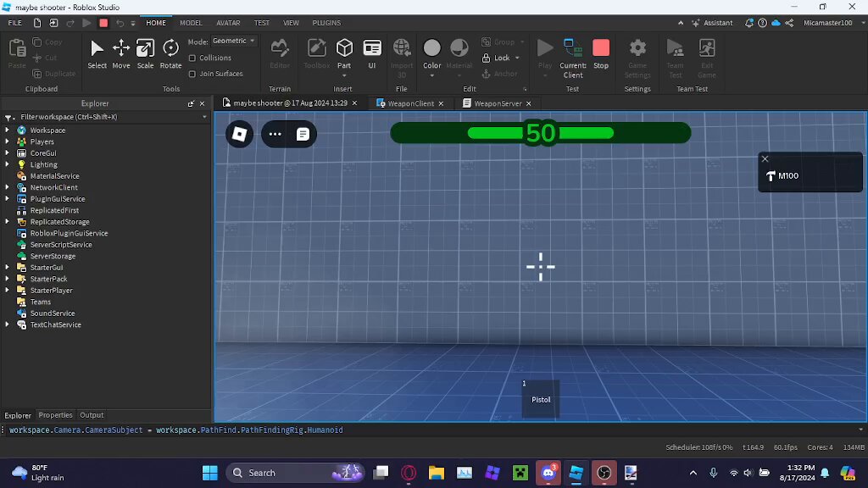Image resolution: width=868 pixels, height=488 pixels.
Task: Expand the ReplicatedStorage node
Action: (x=7, y=221)
